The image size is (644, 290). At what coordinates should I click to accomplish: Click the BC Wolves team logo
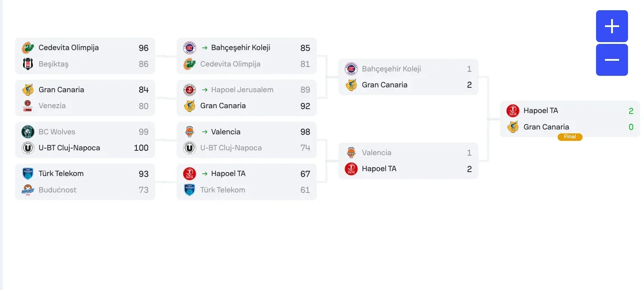(28, 132)
